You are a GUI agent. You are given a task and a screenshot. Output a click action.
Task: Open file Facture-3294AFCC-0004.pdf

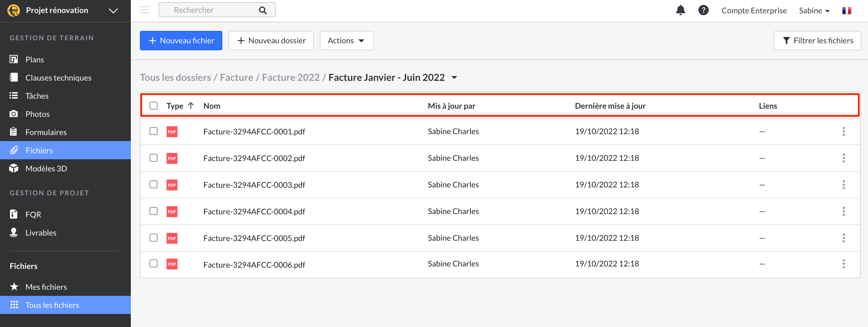pos(254,211)
